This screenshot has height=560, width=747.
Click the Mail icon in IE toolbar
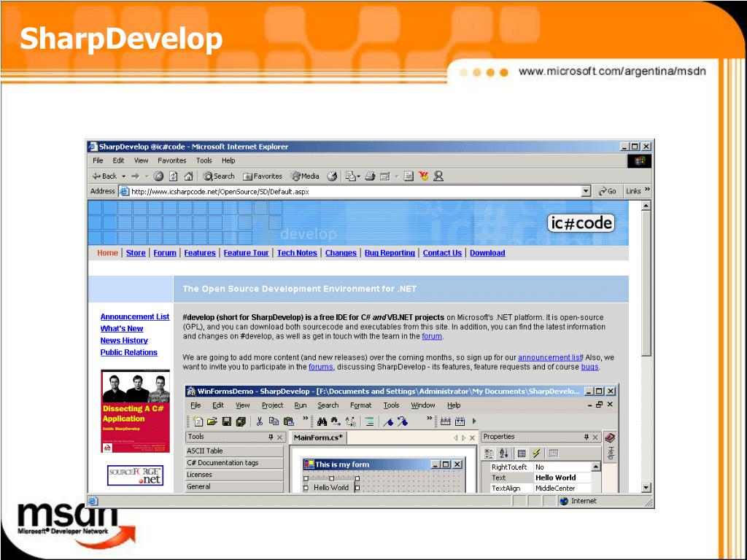[351, 176]
